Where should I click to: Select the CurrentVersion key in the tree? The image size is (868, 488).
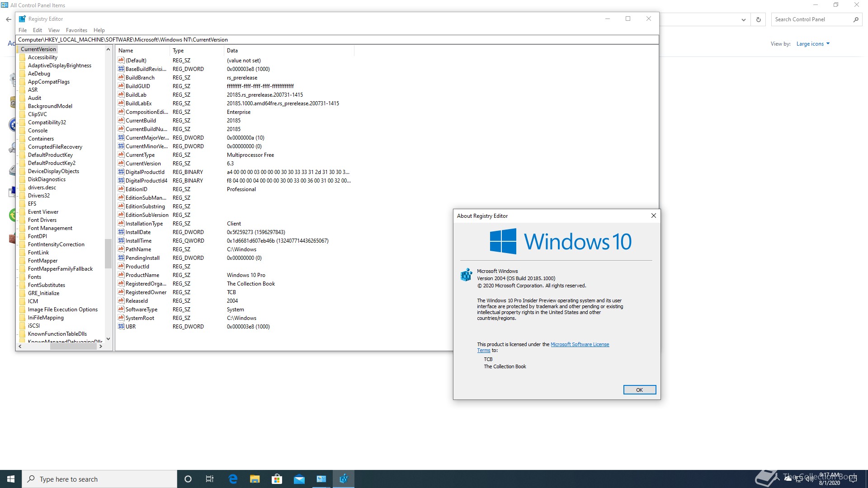point(38,49)
